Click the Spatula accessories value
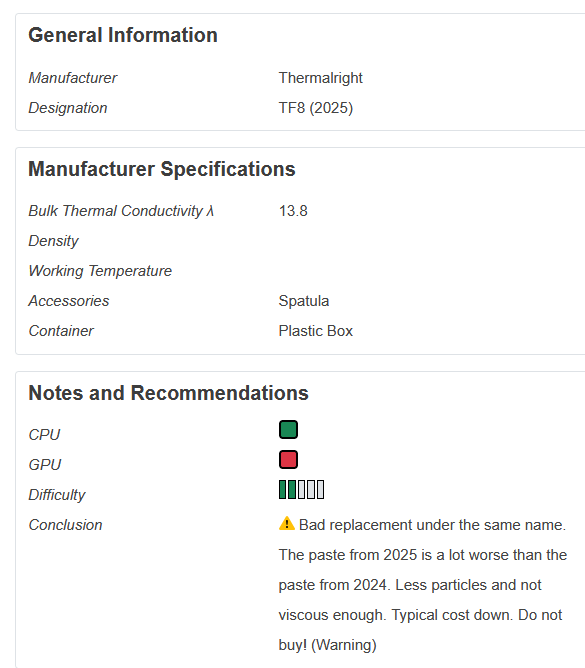The width and height of the screenshot is (585, 668). (304, 301)
